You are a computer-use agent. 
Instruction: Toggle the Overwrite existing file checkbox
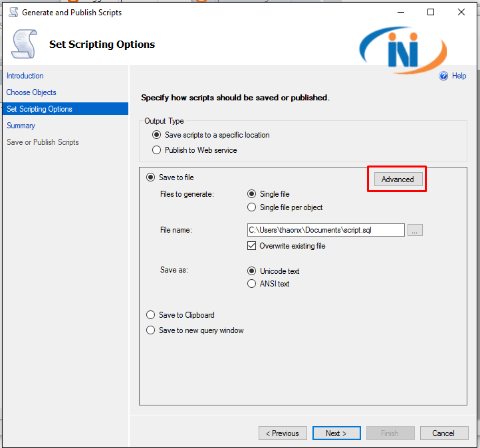(251, 246)
